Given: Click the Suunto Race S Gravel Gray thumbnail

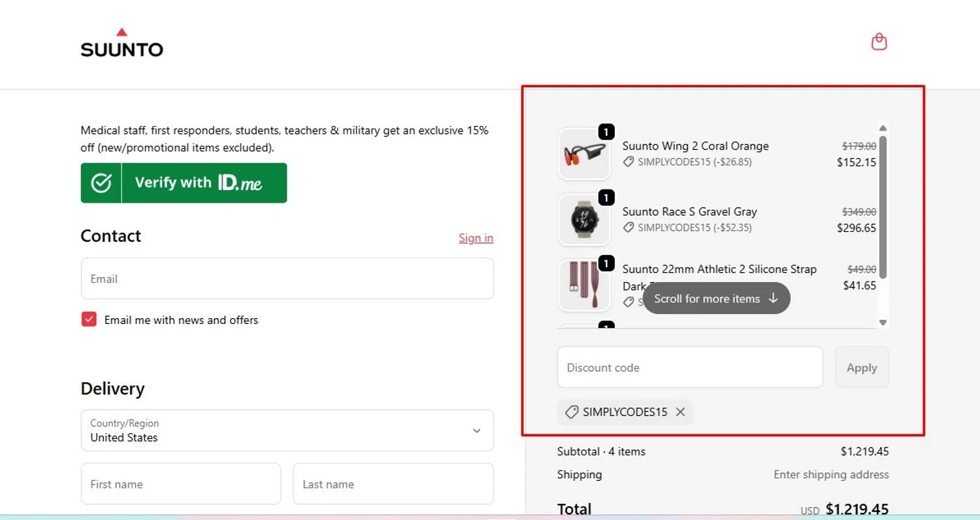Looking at the screenshot, I should tap(584, 219).
